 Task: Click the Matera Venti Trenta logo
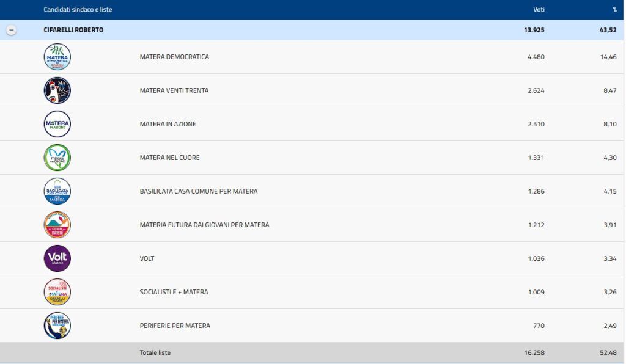coord(57,90)
